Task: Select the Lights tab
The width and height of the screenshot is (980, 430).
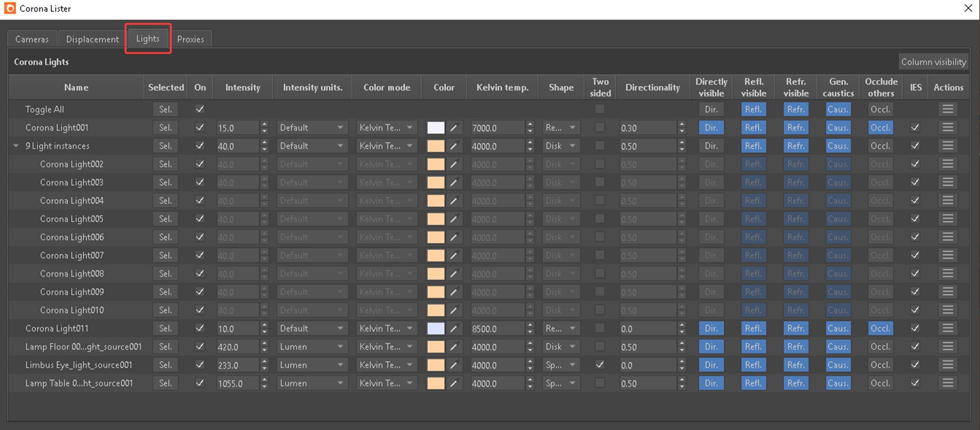Action: 148,38
